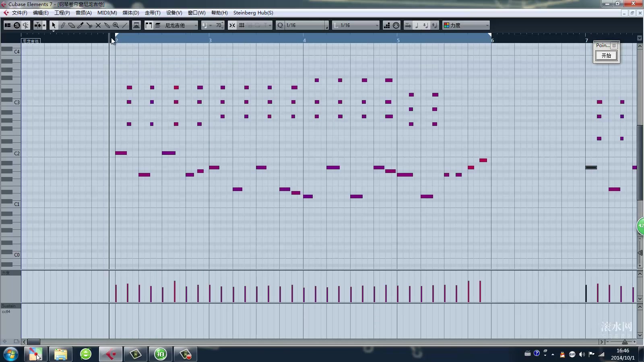The height and width of the screenshot is (362, 644).
Task: Toggle Snap on/off icon
Action: point(232,25)
